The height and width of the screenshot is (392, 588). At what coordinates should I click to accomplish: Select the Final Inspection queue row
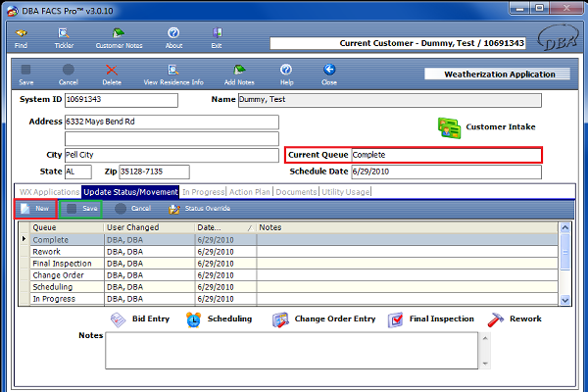294,264
